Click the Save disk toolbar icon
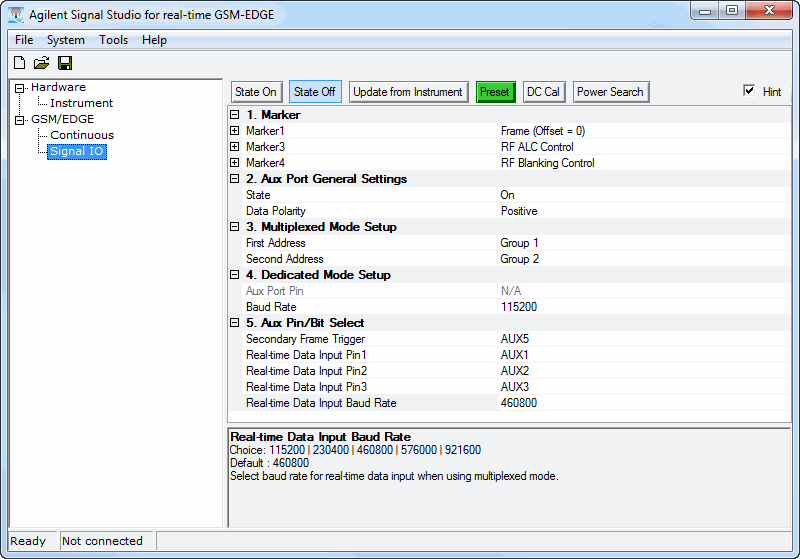Screen dimensions: 800x559 [64, 63]
